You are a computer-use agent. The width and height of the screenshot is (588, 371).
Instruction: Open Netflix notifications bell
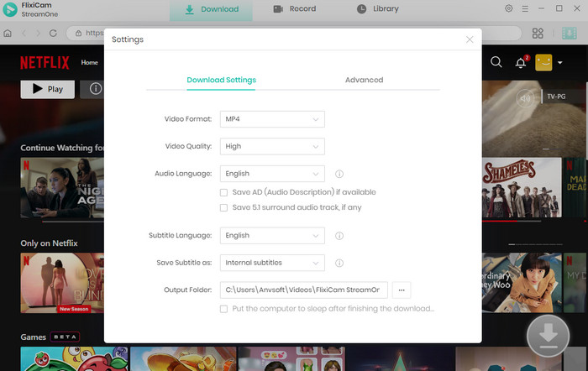click(x=521, y=62)
